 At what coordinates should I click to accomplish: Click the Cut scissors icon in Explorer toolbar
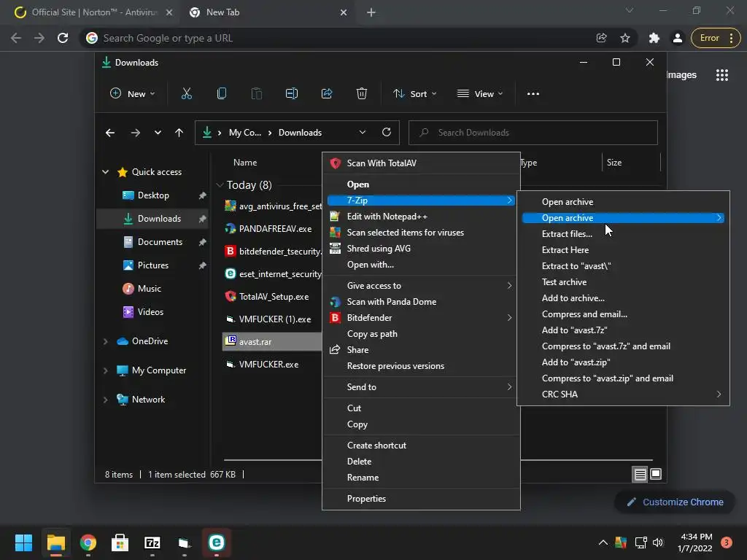point(187,94)
